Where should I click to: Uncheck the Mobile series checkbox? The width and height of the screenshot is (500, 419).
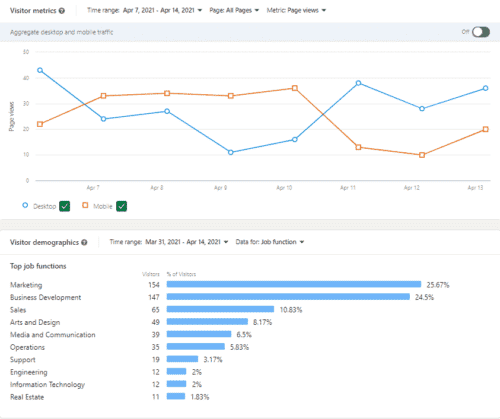click(x=122, y=206)
